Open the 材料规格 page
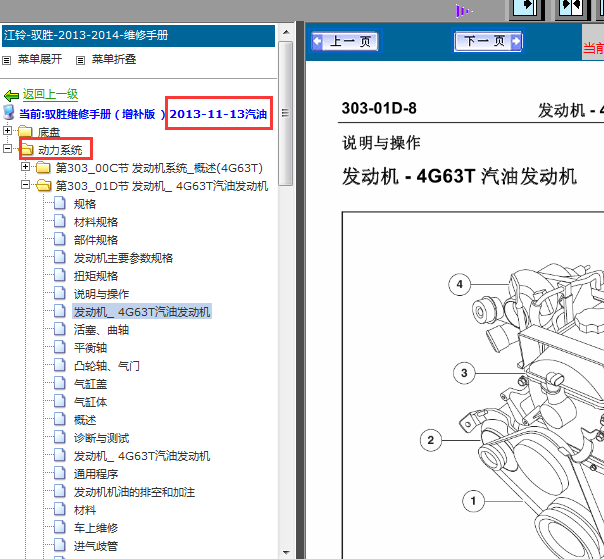Image resolution: width=604 pixels, height=559 pixels. pyautogui.click(x=96, y=222)
